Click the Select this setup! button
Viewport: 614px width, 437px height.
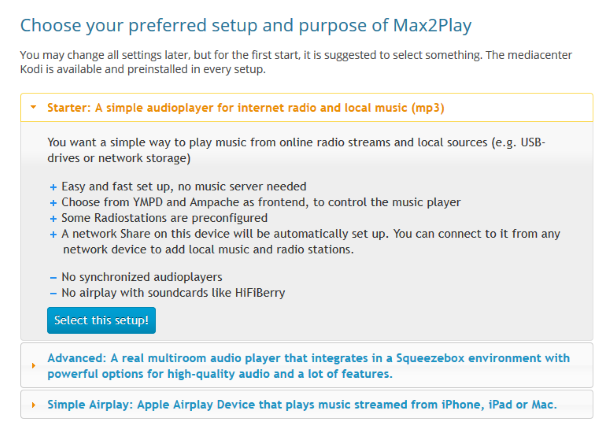click(x=101, y=320)
